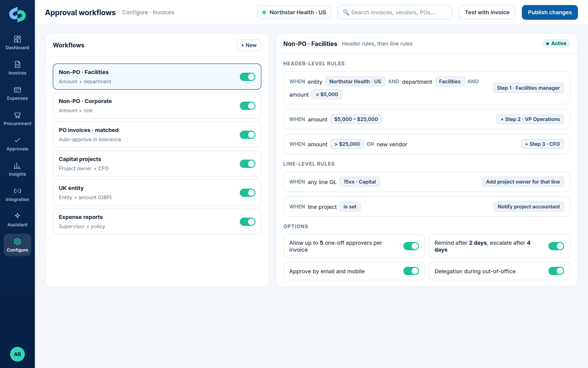588x368 pixels.
Task: Click the 'new vendor' condition text
Action: click(392, 144)
